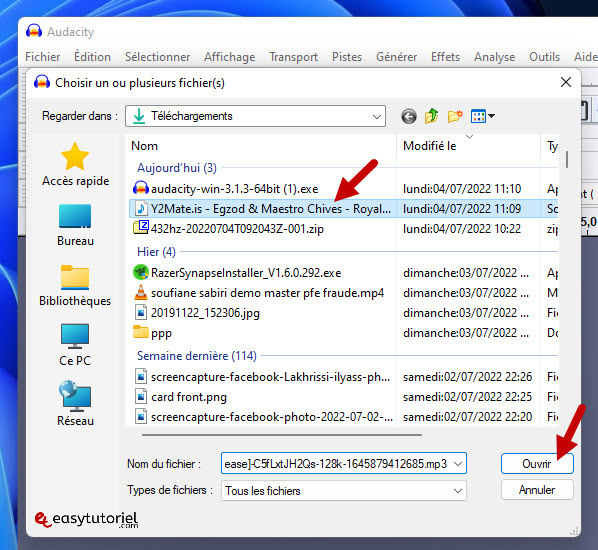
Task: Select screencapture-facebook-Lakhrissi-ilyass file name
Action: click(x=270, y=377)
